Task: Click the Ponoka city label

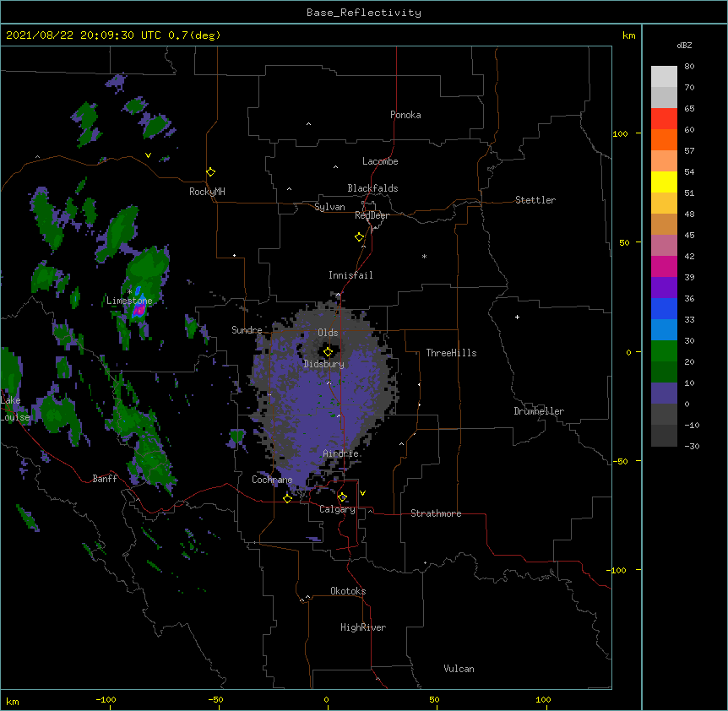Action: point(405,115)
